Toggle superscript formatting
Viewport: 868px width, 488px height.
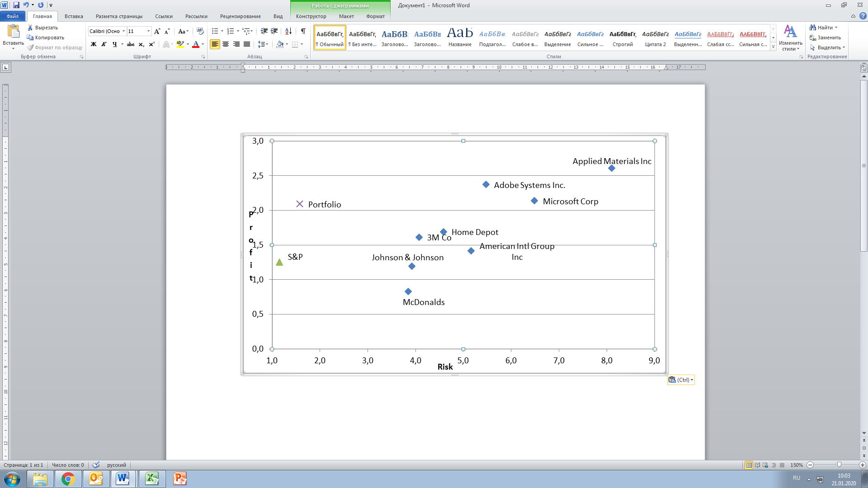pos(152,44)
